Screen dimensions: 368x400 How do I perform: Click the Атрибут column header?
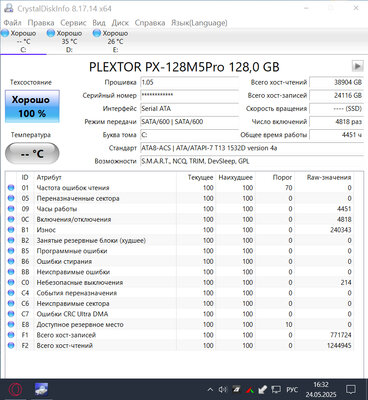(x=49, y=177)
